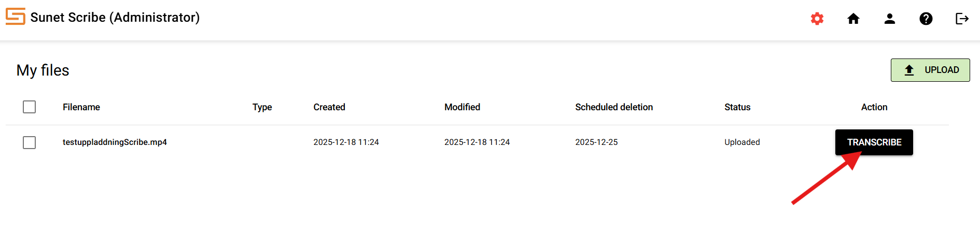Viewport: 980px width, 250px height.
Task: Click the Type column header
Action: coord(262,107)
